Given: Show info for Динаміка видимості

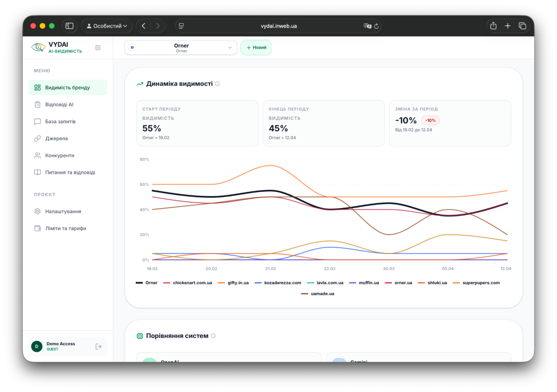Looking at the screenshot, I should pos(217,84).
